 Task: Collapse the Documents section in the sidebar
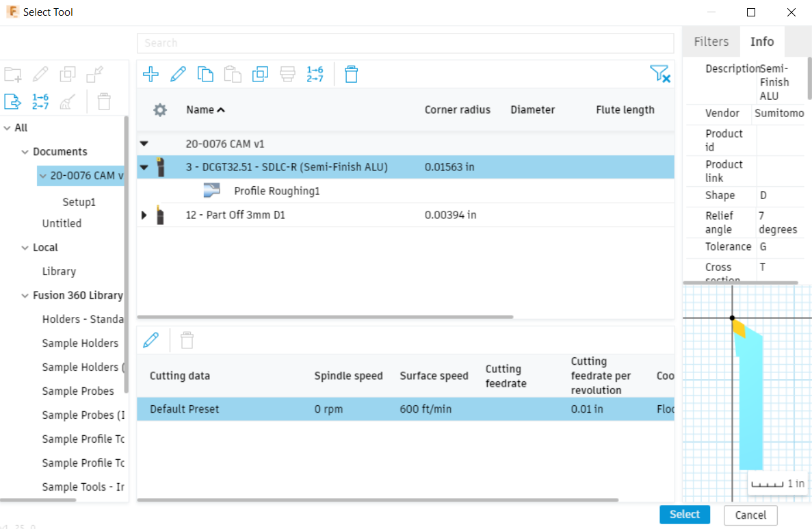point(24,151)
